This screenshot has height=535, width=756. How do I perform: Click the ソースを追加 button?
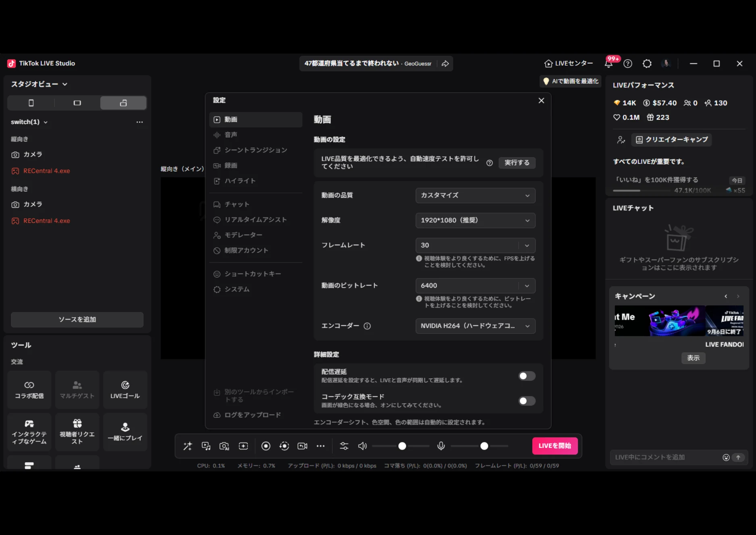click(x=77, y=319)
